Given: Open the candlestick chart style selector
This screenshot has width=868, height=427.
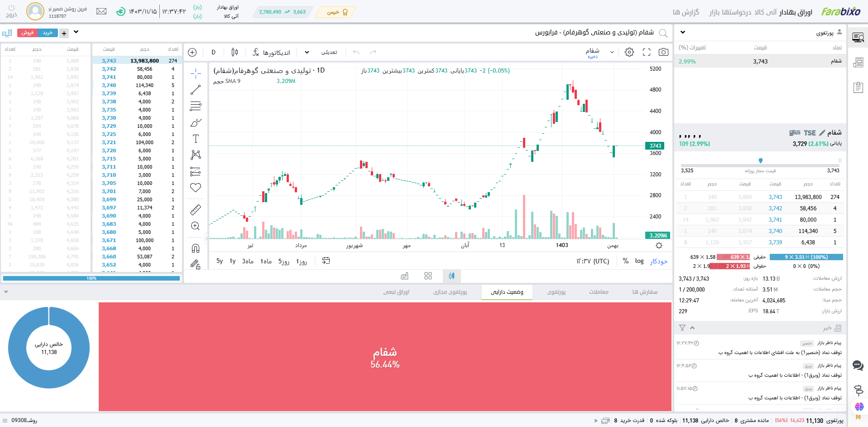Looking at the screenshot, I should click(235, 52).
